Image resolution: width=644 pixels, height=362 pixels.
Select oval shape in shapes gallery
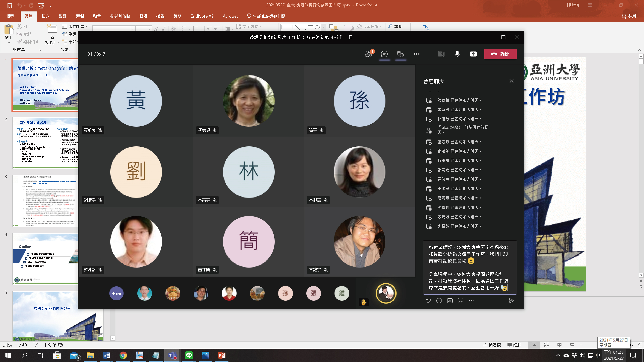pyautogui.click(x=317, y=27)
